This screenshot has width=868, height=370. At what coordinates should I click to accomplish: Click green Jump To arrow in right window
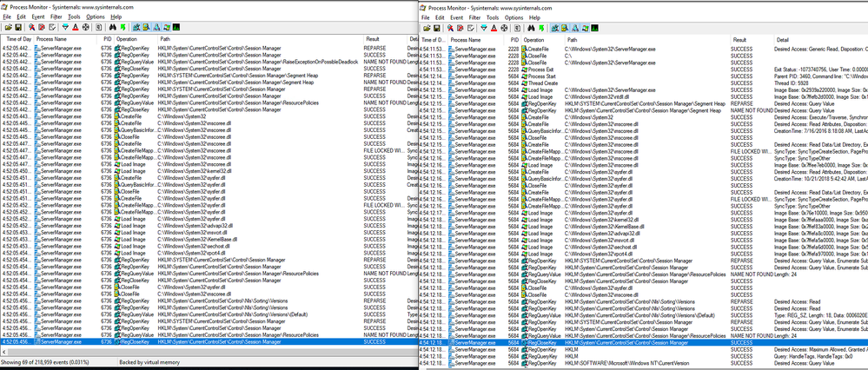click(x=541, y=27)
